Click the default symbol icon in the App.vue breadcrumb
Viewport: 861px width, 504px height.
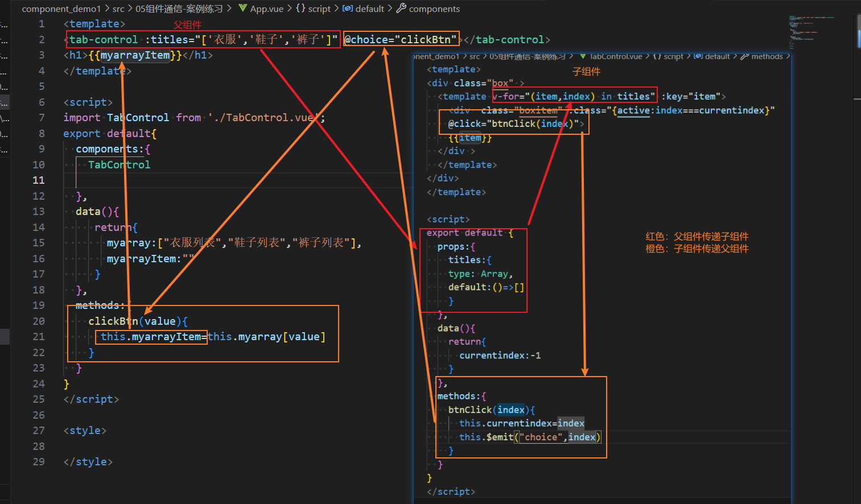point(347,9)
